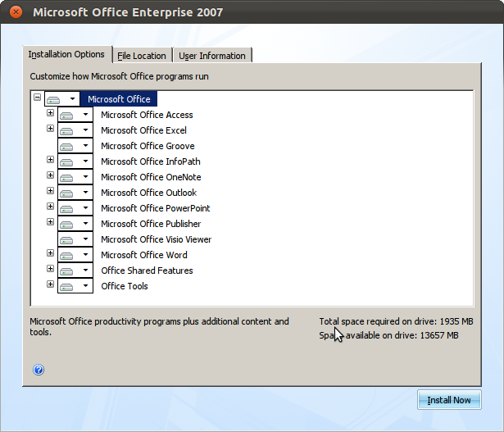Open install-state dropdown arrow for Microsoft Office PowerPoint
Image resolution: width=504 pixels, height=432 pixels.
point(85,207)
